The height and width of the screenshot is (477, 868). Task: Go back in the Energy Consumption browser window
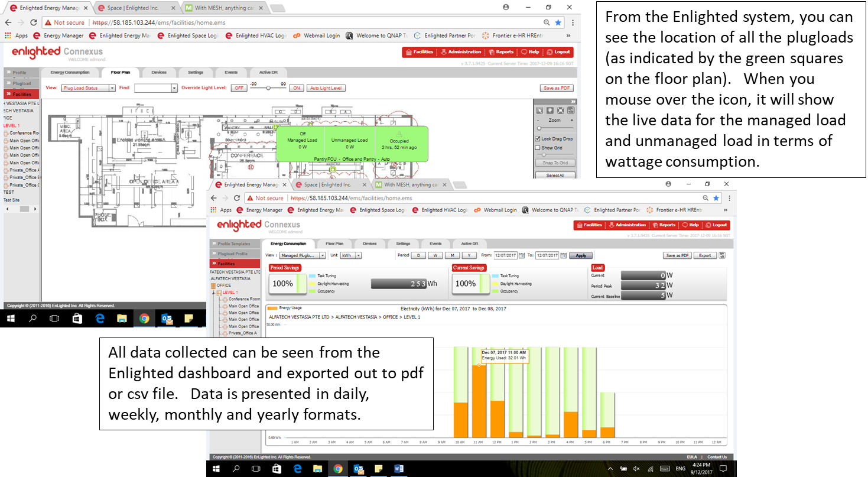[215, 198]
